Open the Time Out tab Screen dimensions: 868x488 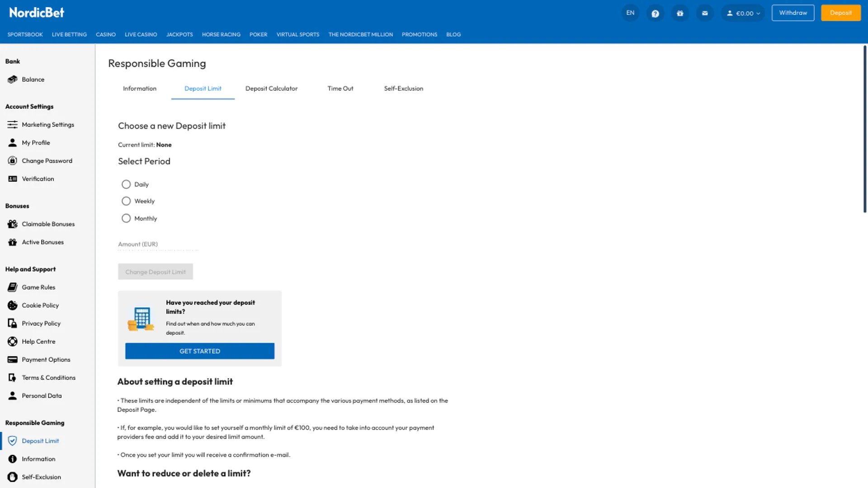pos(340,89)
